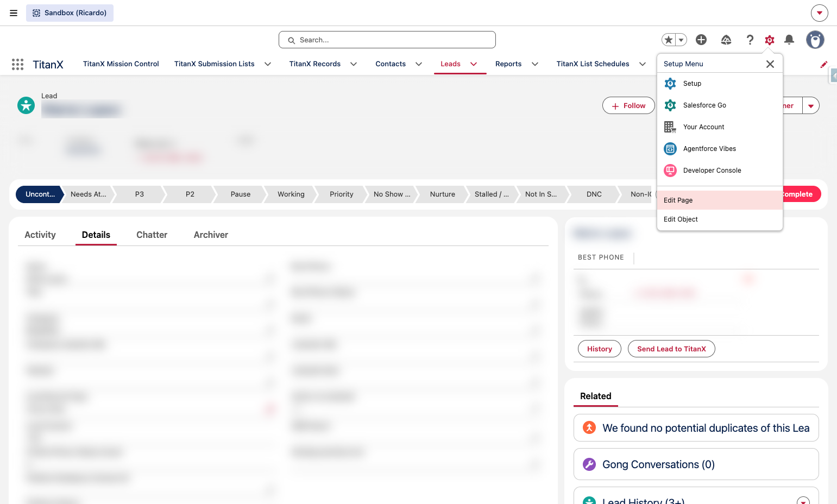This screenshot has width=837, height=504.
Task: Switch to the Archiver tab
Action: click(x=211, y=235)
